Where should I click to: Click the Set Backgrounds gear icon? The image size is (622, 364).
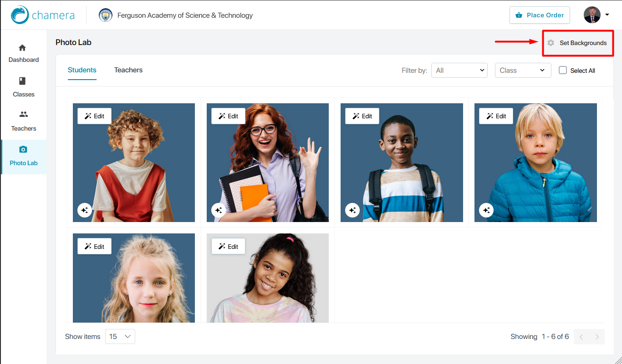click(x=551, y=43)
